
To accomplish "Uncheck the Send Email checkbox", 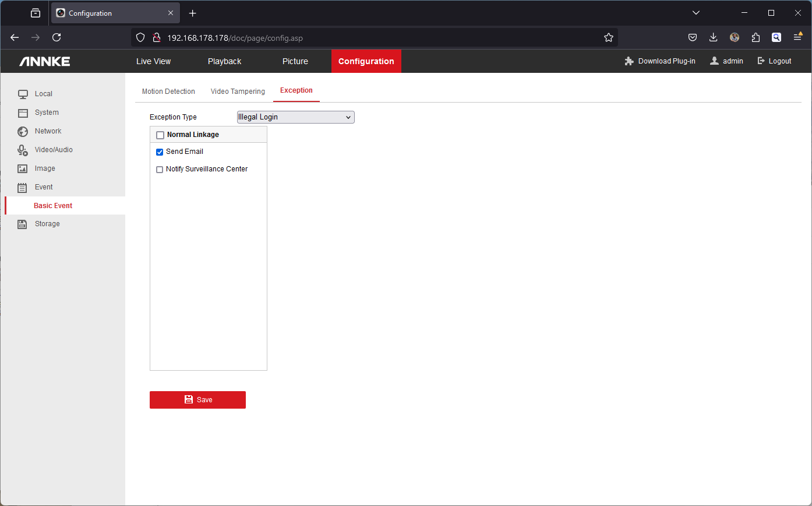I will coord(160,152).
